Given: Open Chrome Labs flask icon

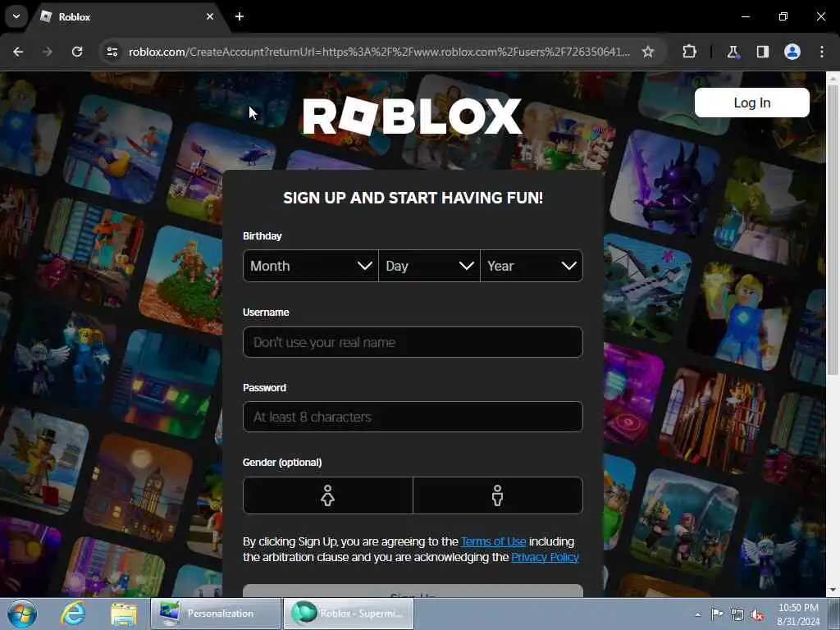Looking at the screenshot, I should pos(733,52).
